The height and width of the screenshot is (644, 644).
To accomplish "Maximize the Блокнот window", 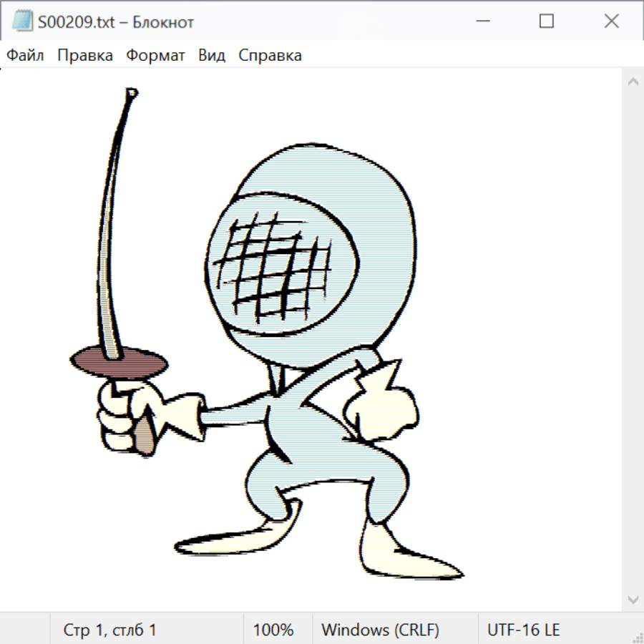I will (x=546, y=21).
